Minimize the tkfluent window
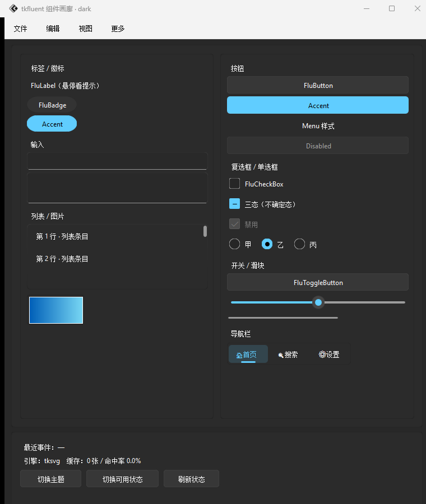Screen dimensions: 426x504 [x=367, y=8]
